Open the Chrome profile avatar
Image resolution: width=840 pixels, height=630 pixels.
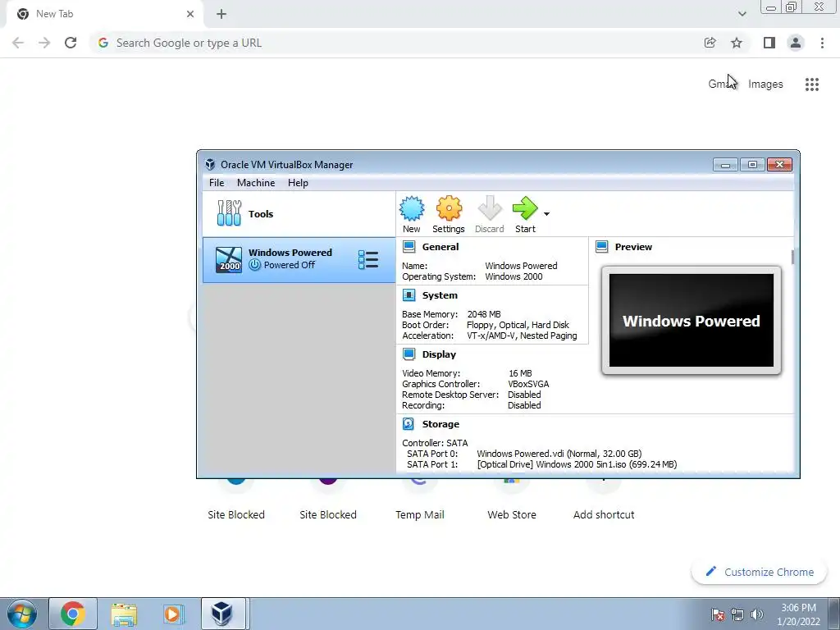[x=796, y=43]
